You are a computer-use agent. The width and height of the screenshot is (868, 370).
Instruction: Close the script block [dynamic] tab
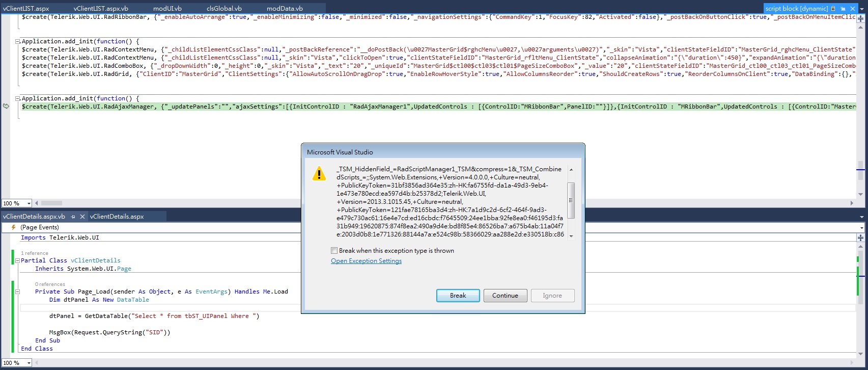click(x=852, y=9)
